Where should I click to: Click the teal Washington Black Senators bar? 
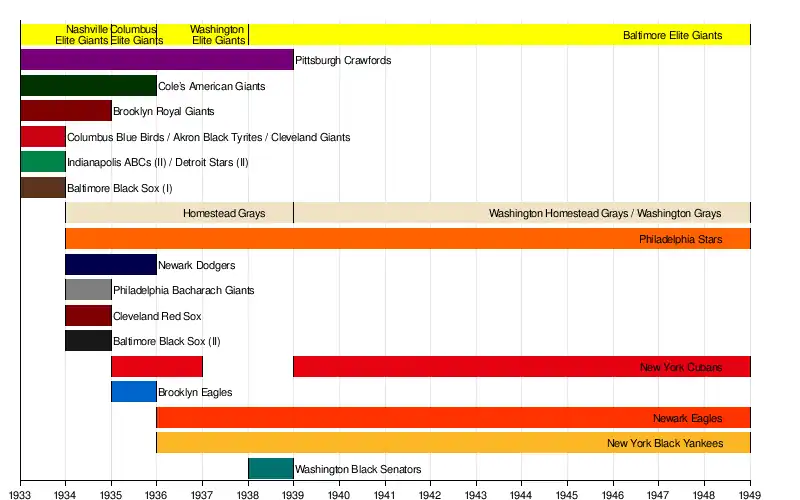(x=270, y=469)
